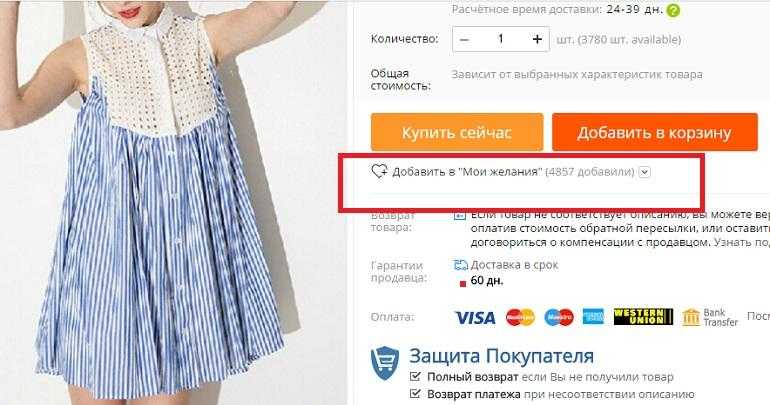Click the Полный возврат checkmark
The height and width of the screenshot is (405, 770).
point(415,377)
